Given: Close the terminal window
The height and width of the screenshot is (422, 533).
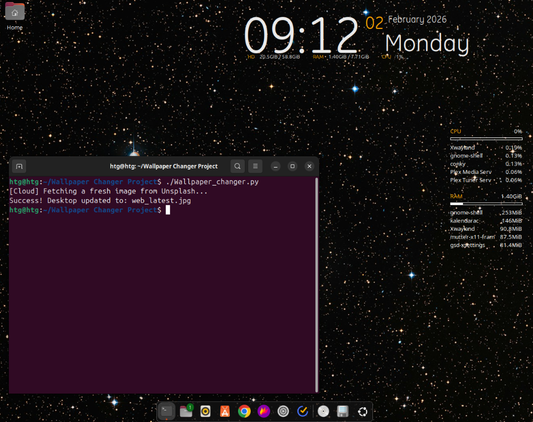Looking at the screenshot, I should point(309,166).
